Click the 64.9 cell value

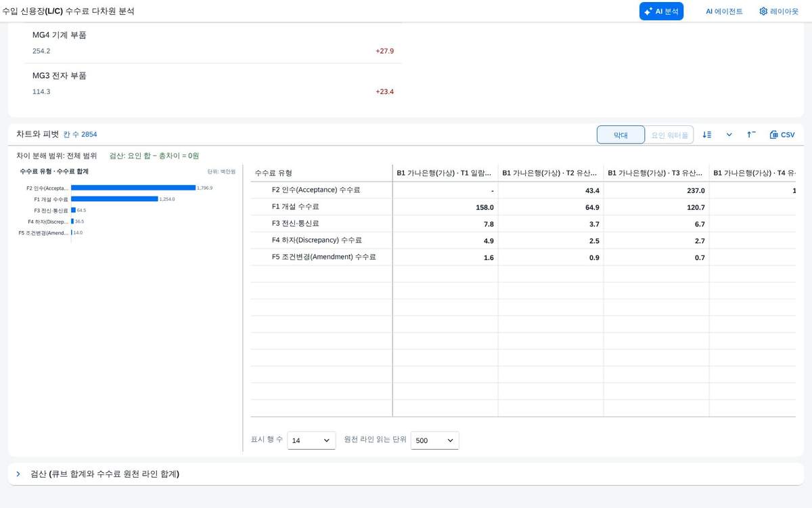591,207
